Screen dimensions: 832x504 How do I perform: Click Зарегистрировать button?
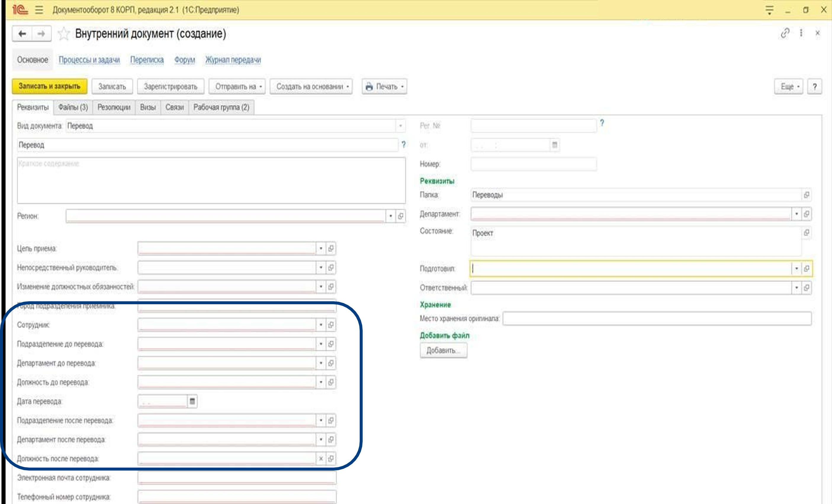pos(171,86)
